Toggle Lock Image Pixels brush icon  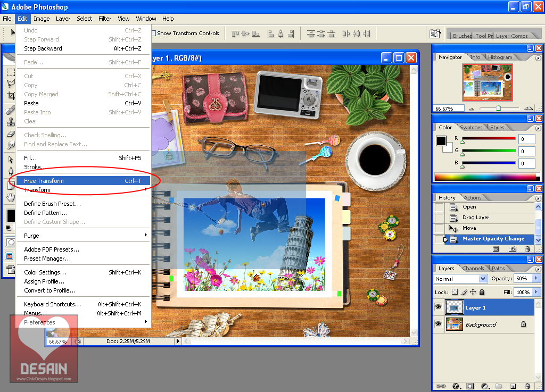pyautogui.click(x=464, y=292)
